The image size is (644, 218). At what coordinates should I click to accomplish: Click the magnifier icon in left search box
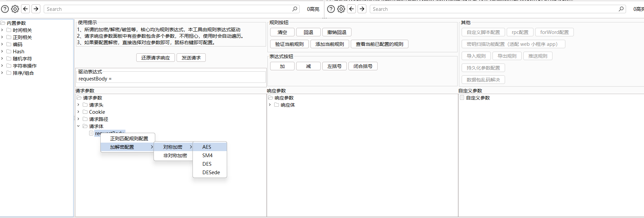click(x=295, y=9)
